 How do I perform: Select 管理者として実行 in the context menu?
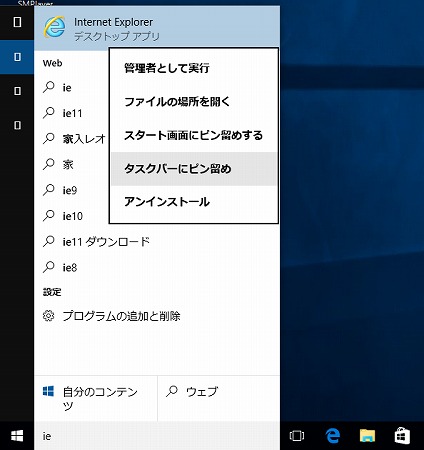pos(194,68)
